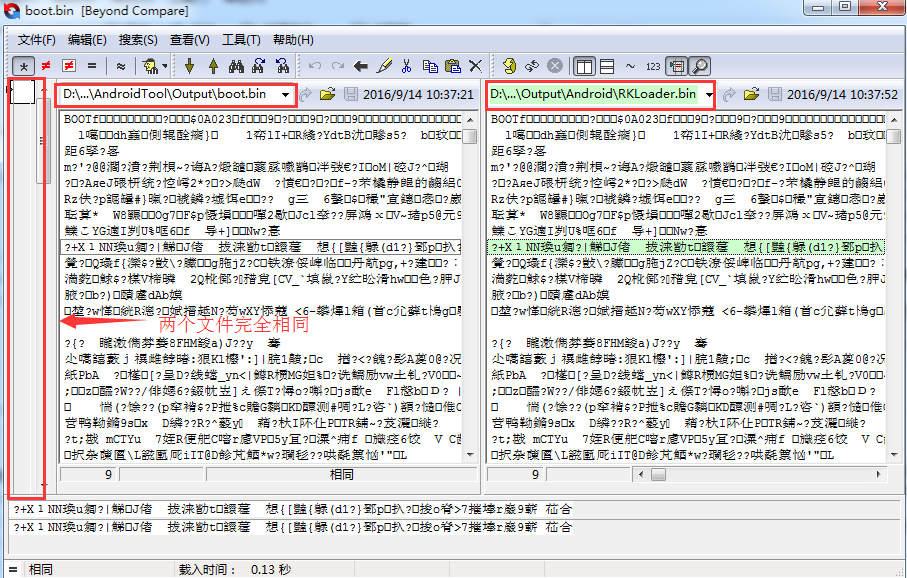
Task: Open the session rules referee icon
Action: [x=150, y=66]
